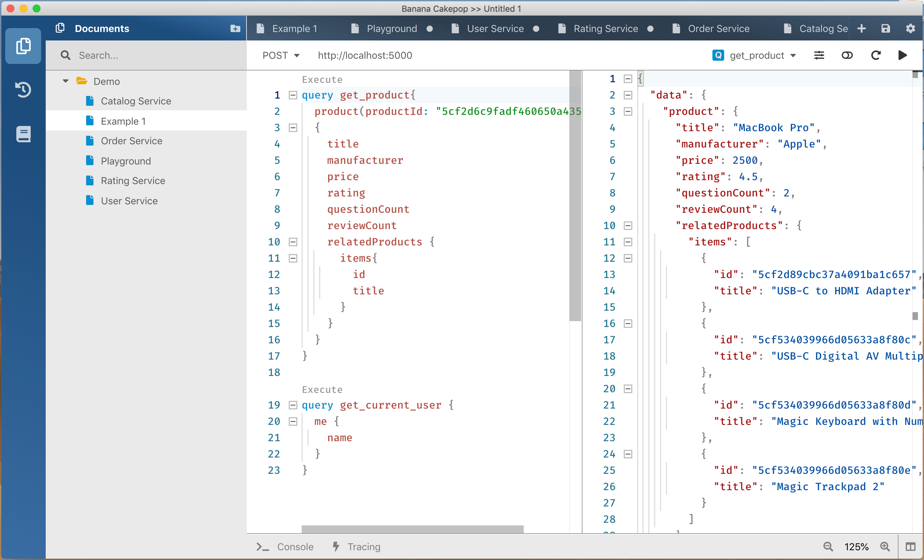Click Execute above get_current_user query
The height and width of the screenshot is (560, 924).
322,389
